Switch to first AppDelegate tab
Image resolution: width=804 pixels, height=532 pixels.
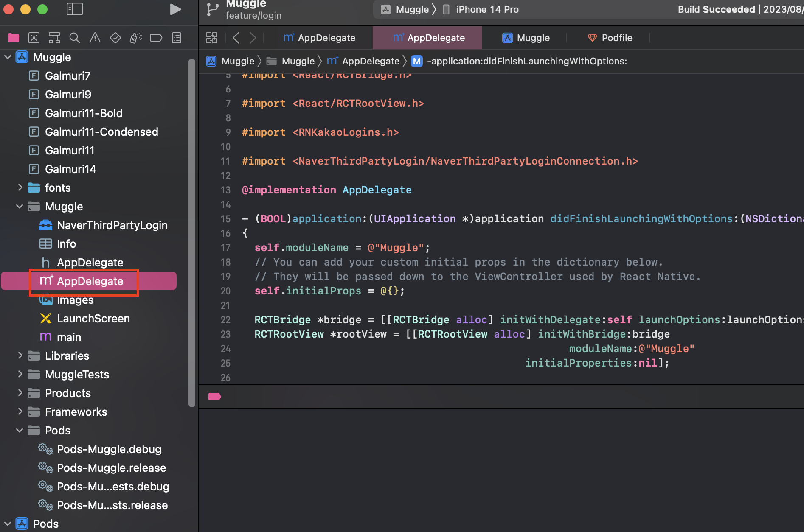coord(319,38)
